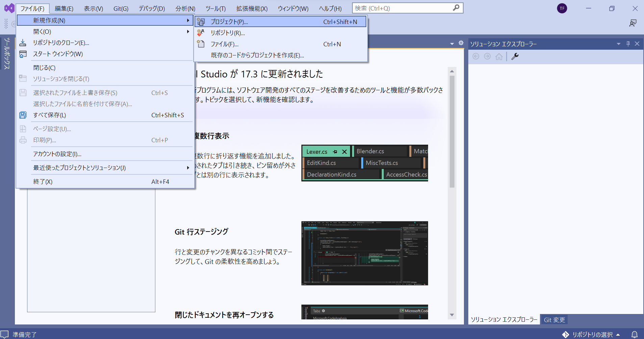The height and width of the screenshot is (339, 644).
Task: Open the ヘルプ(H) menu
Action: (330, 8)
